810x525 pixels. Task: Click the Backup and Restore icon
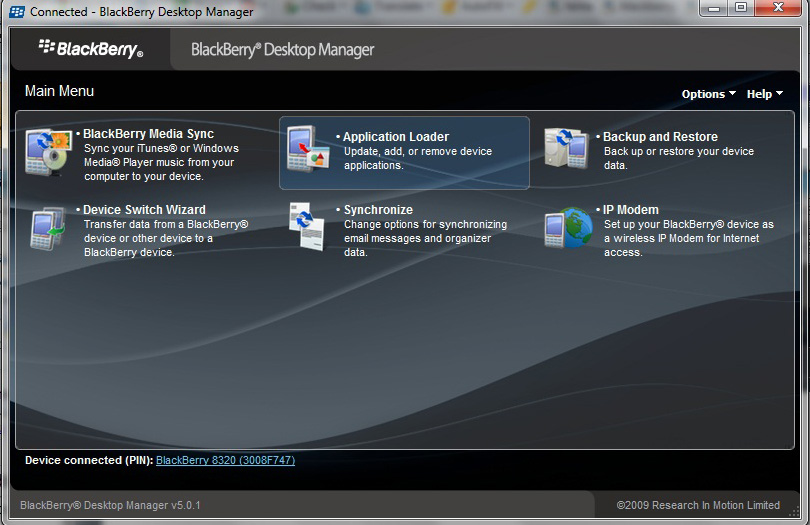[x=566, y=148]
